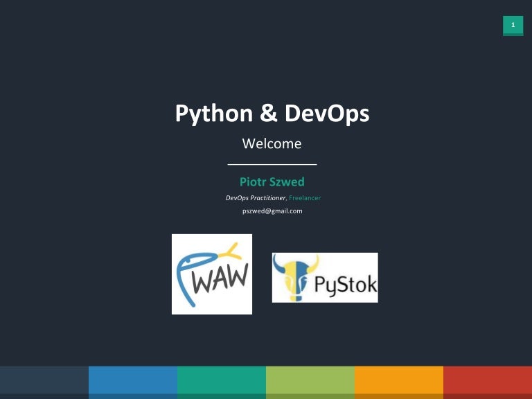
Task: Select the orange footer color block
Action: tap(399, 382)
